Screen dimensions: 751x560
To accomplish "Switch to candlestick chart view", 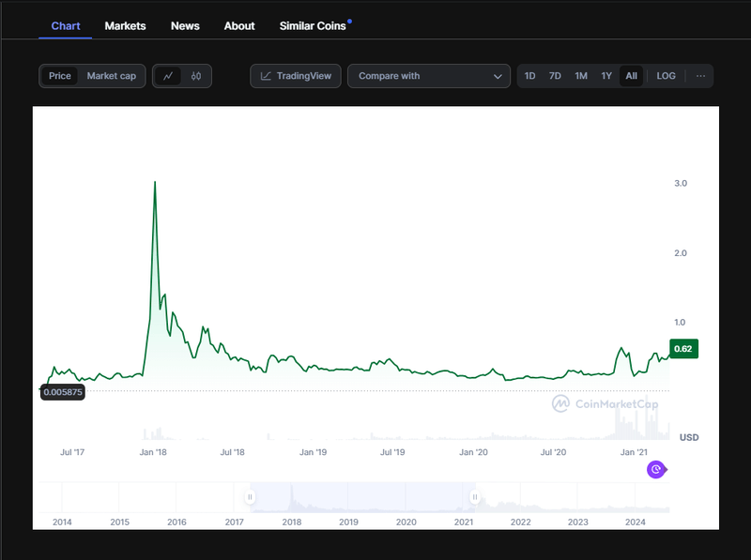I will 195,76.
